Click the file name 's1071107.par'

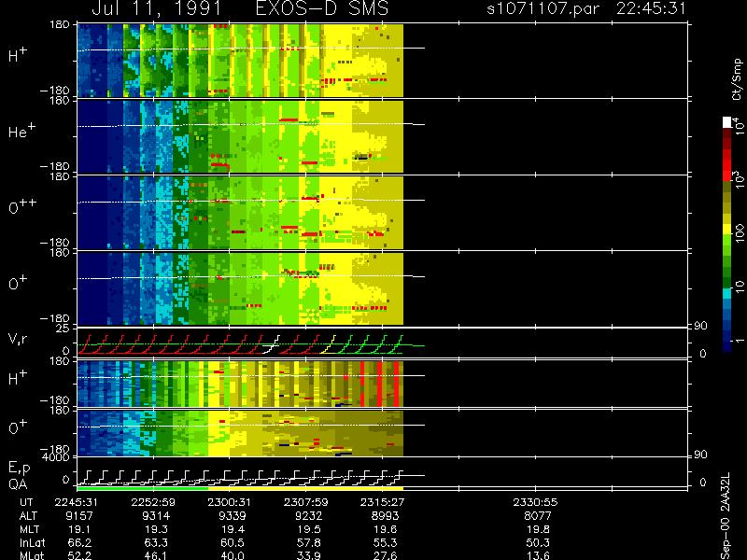tap(543, 8)
